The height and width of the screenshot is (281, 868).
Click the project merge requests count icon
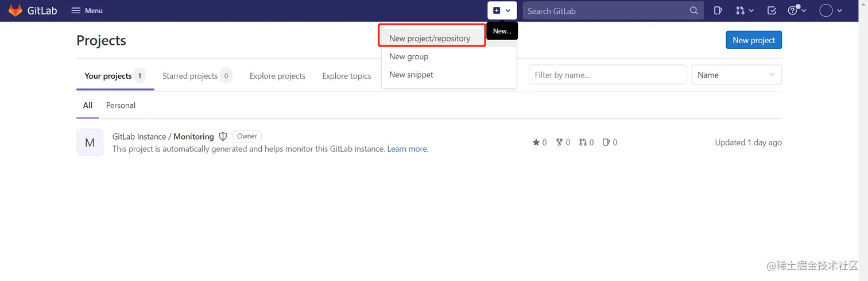coord(583,143)
